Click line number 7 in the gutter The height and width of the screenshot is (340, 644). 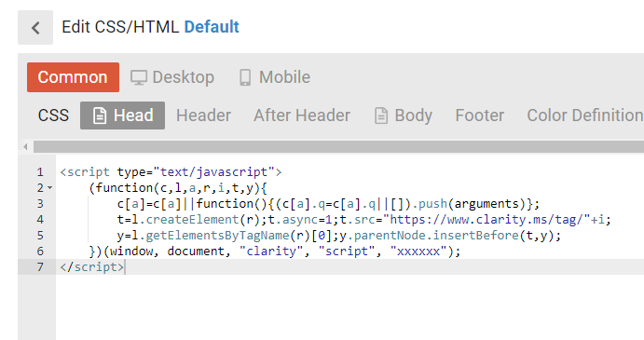click(x=40, y=267)
